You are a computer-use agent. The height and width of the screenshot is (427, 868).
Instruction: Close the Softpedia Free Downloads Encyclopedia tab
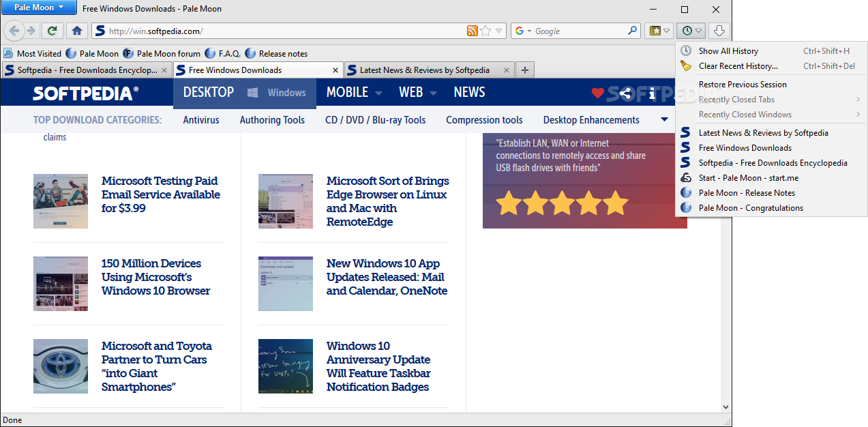click(164, 70)
